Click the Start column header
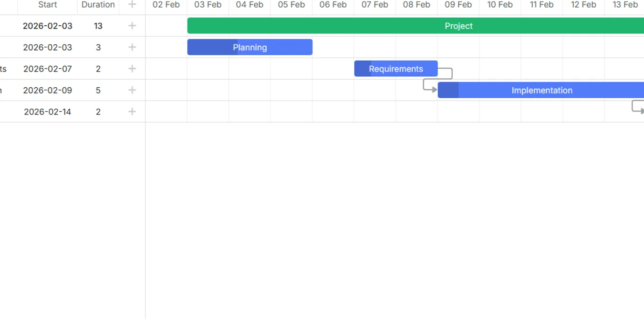The height and width of the screenshot is (322, 644). [48, 5]
